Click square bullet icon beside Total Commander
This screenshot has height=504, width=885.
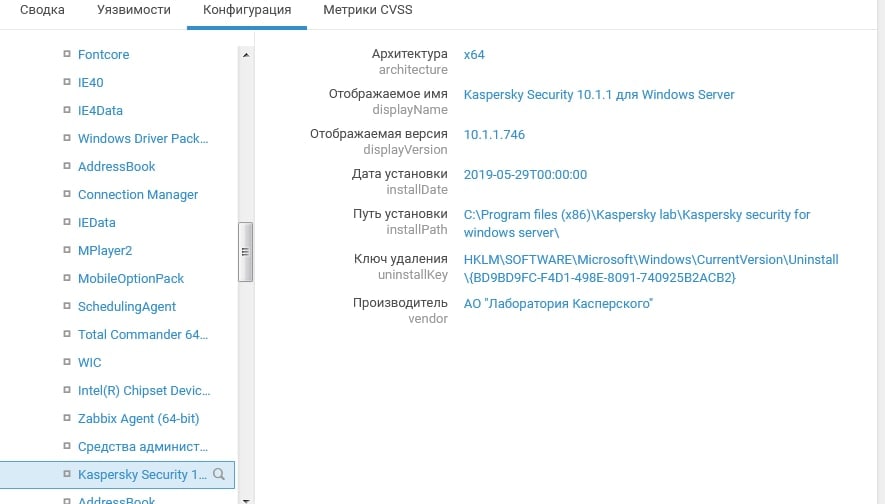point(67,334)
